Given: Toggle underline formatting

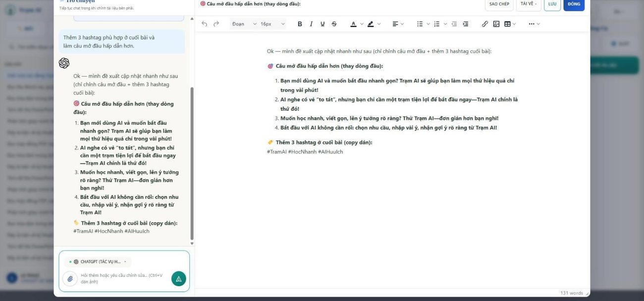Looking at the screenshot, I should click(x=322, y=24).
